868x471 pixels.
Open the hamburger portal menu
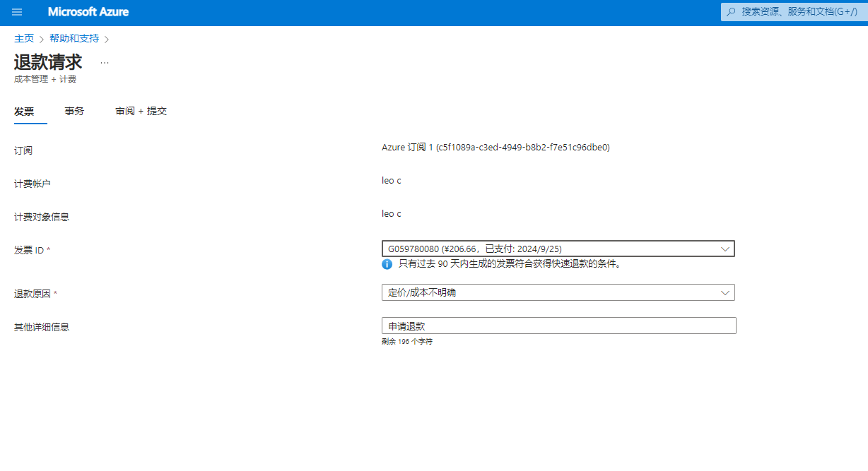pyautogui.click(x=17, y=12)
